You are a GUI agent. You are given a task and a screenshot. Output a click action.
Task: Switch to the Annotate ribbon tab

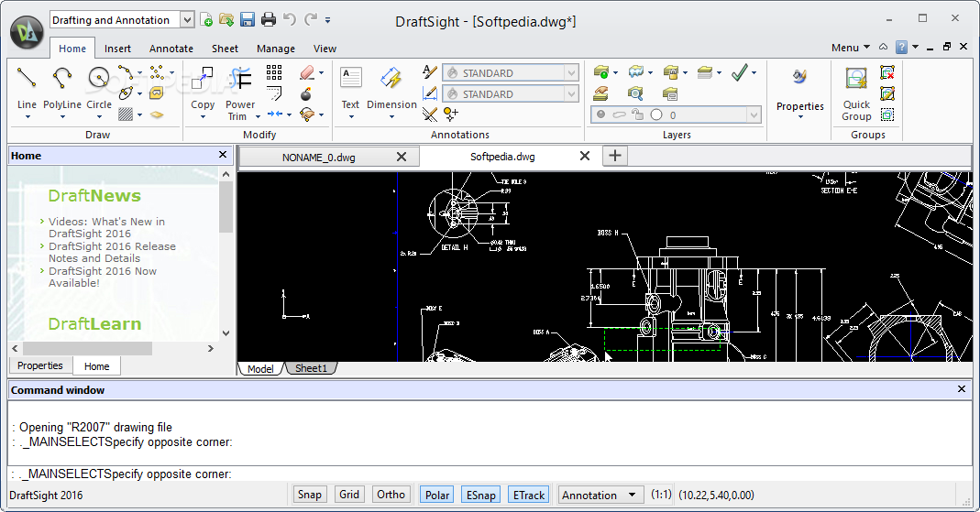[171, 48]
